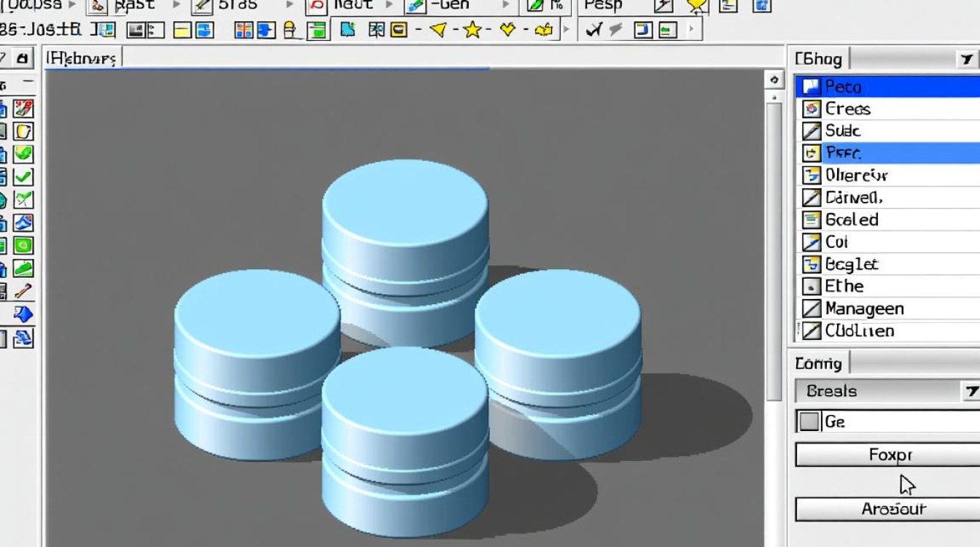
Task: Click the yellow star icon in toolbar
Action: pos(472,30)
